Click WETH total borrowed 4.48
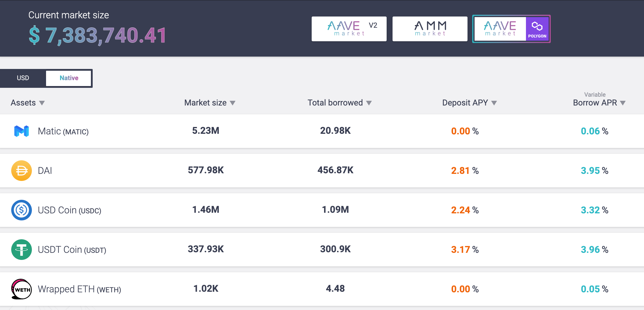Image resolution: width=644 pixels, height=310 pixels. click(336, 288)
